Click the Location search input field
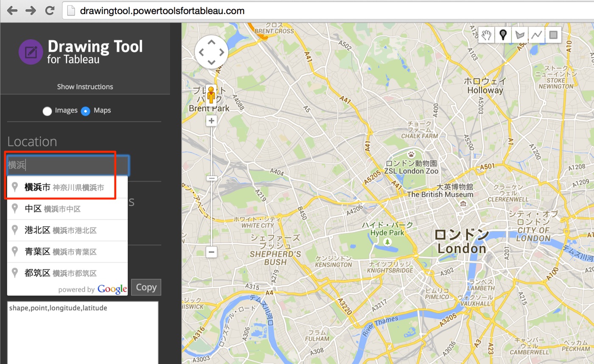The height and width of the screenshot is (364, 594). (x=64, y=165)
